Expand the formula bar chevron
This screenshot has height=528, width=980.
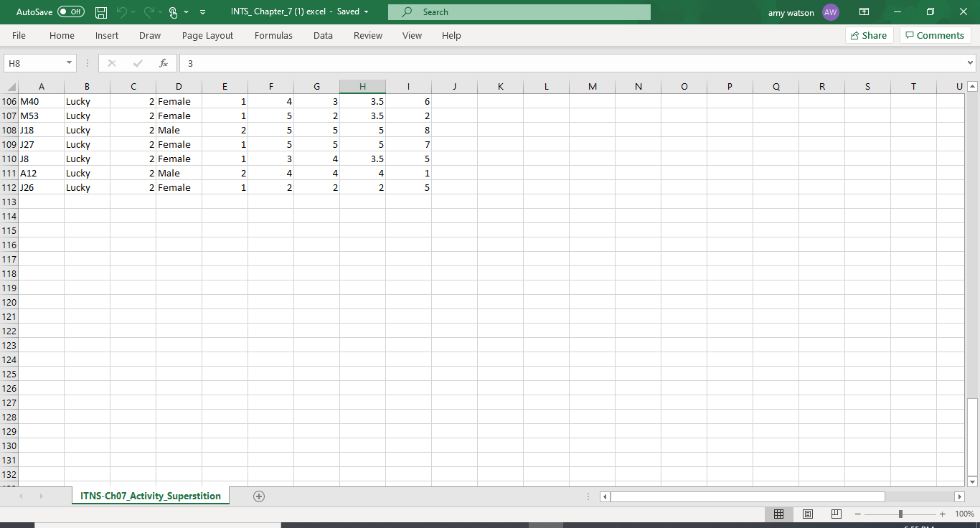971,63
